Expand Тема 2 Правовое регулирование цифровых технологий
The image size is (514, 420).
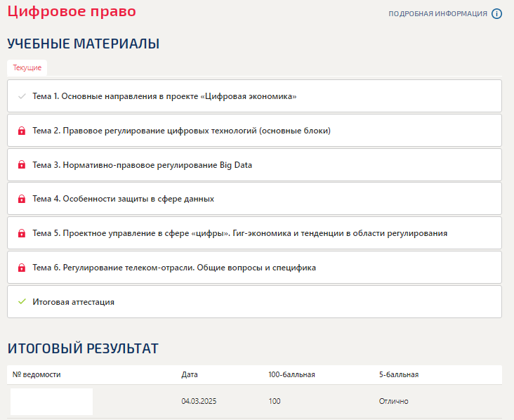[x=254, y=131]
